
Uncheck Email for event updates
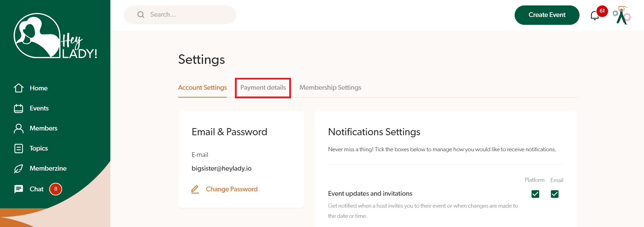tap(555, 194)
